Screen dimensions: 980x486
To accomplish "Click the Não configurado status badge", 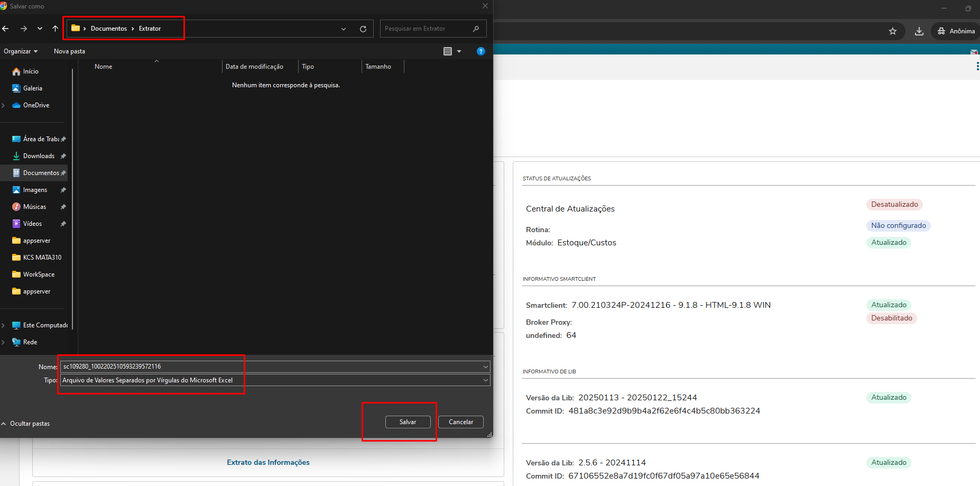I will pos(899,226).
